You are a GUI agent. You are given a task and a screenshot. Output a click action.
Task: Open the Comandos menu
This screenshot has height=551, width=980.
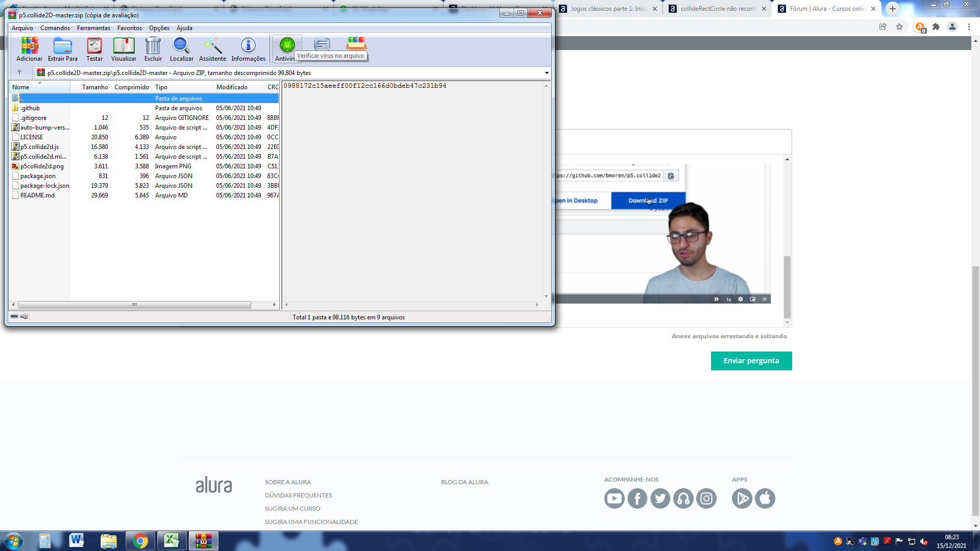55,28
